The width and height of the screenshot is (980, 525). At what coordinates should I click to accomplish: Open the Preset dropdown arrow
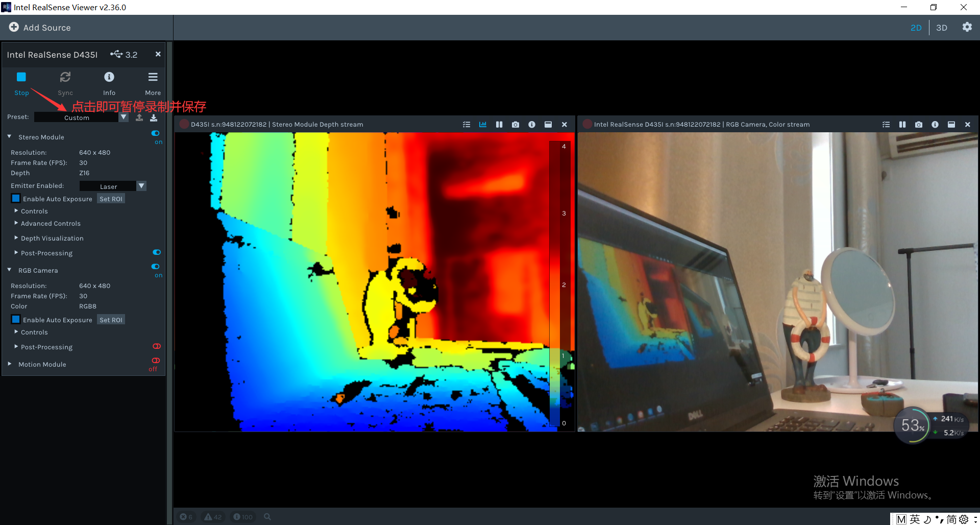tap(124, 117)
